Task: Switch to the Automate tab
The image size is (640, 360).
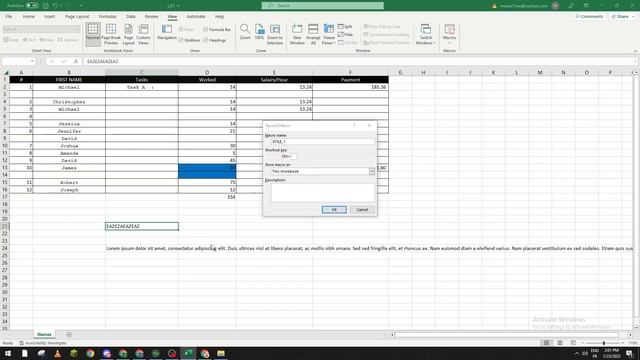Action: point(196,17)
